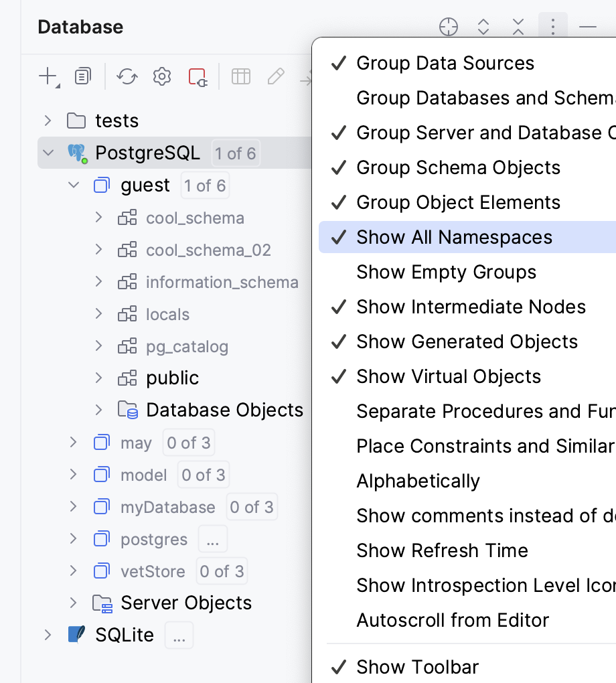Screen dimensions: 616x683
Task: Collapse all nodes in the database tree
Action: (518, 27)
